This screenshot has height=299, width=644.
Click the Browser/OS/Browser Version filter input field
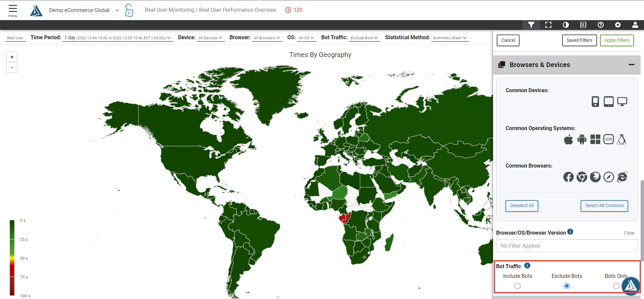pos(567,246)
